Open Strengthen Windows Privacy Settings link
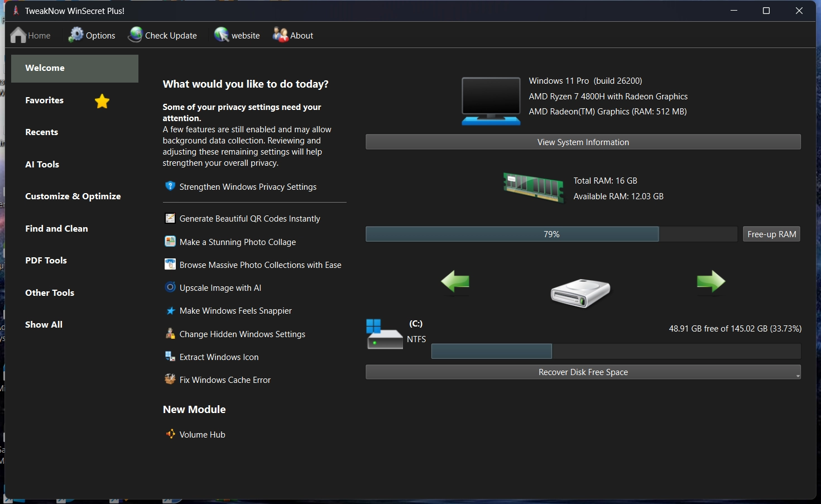Screen dimensions: 821x504 click(x=248, y=187)
